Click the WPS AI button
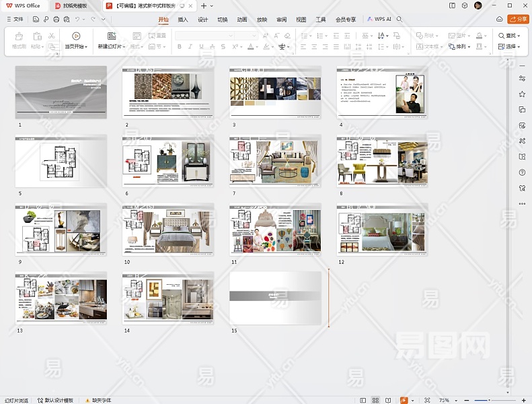 (x=379, y=20)
